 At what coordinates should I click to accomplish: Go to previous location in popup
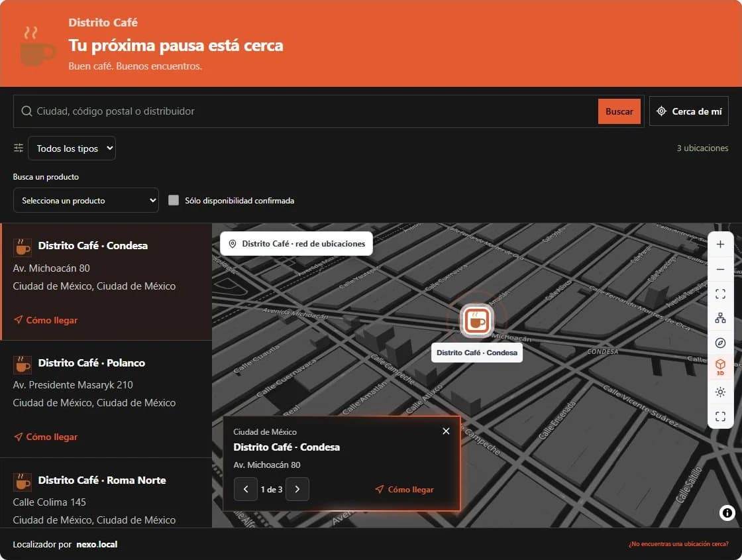246,490
